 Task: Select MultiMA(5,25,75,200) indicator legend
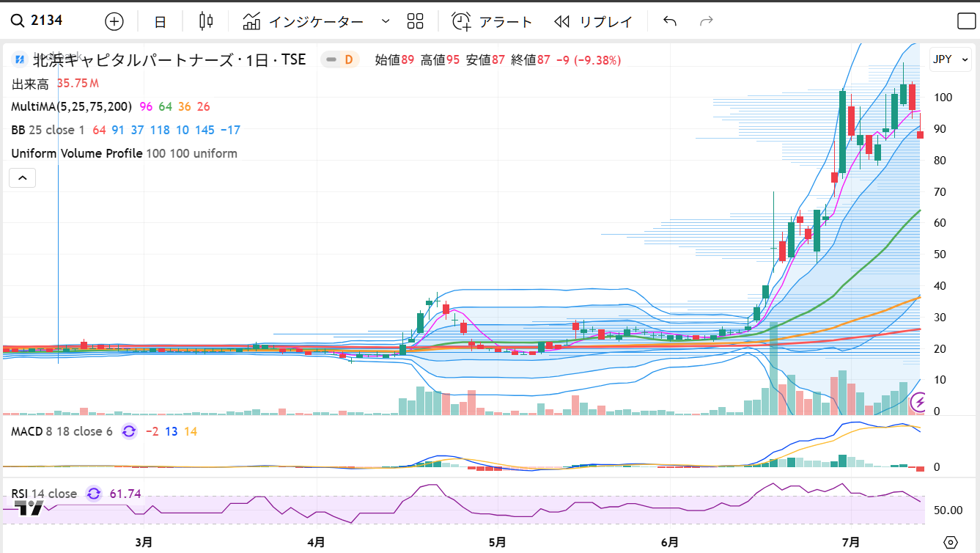tap(71, 107)
